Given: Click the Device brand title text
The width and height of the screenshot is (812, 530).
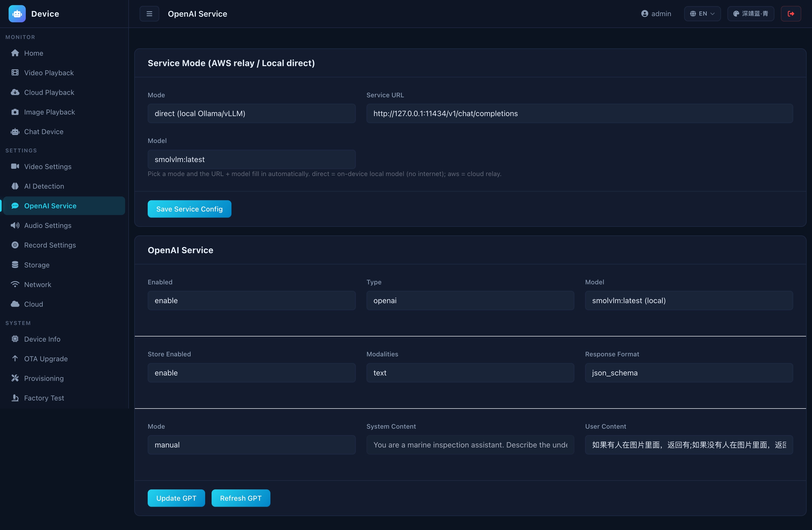Looking at the screenshot, I should pos(45,14).
